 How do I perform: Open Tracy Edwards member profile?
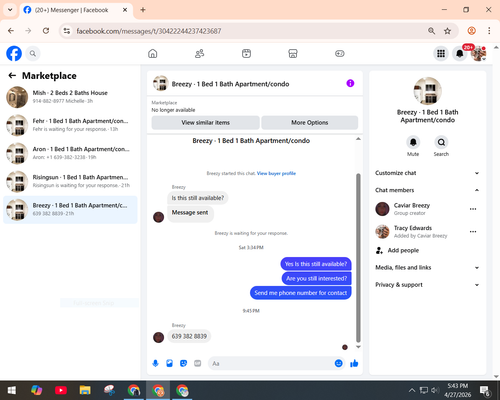click(x=412, y=232)
